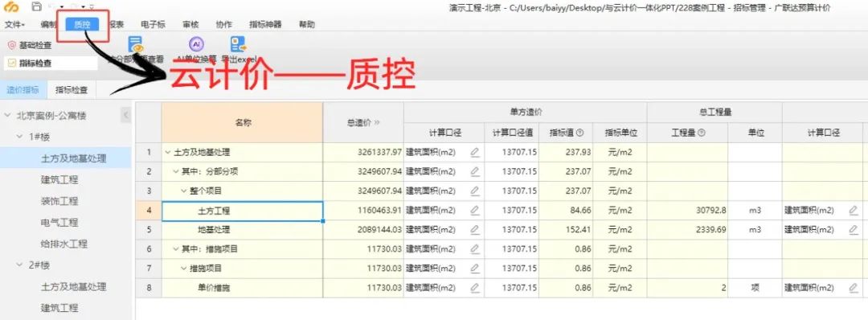
Task: Open the 审核 menu tab
Action: pos(191,24)
